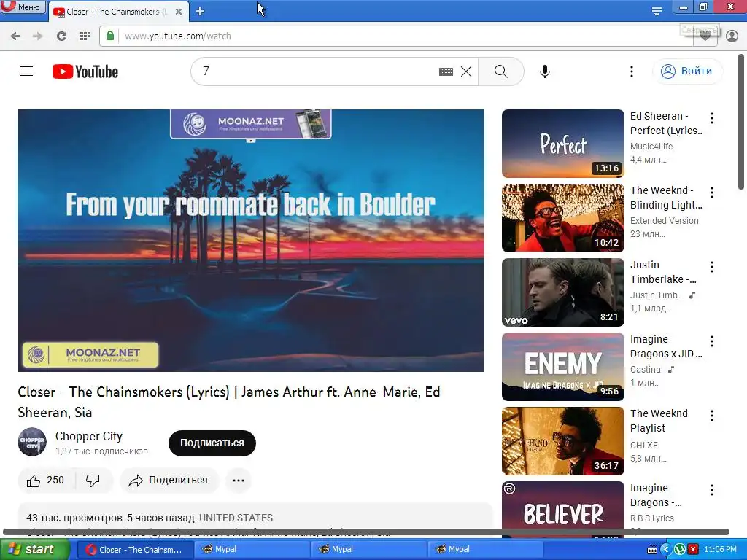
Task: Click the red X tray icon
Action: pyautogui.click(x=693, y=550)
